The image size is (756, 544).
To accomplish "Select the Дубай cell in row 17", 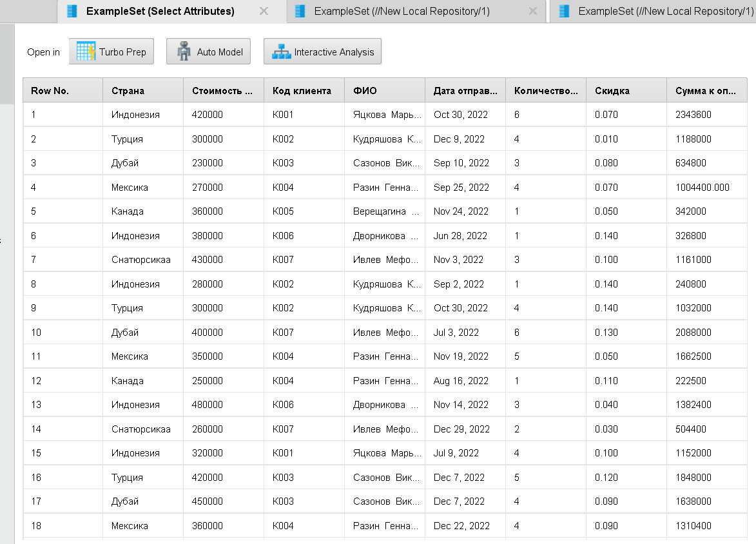I will tap(143, 501).
